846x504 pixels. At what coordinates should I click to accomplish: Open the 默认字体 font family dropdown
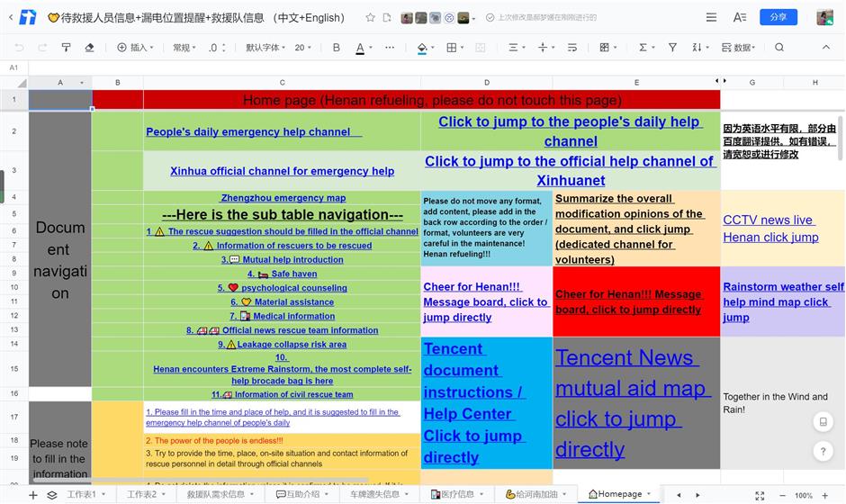coord(266,48)
